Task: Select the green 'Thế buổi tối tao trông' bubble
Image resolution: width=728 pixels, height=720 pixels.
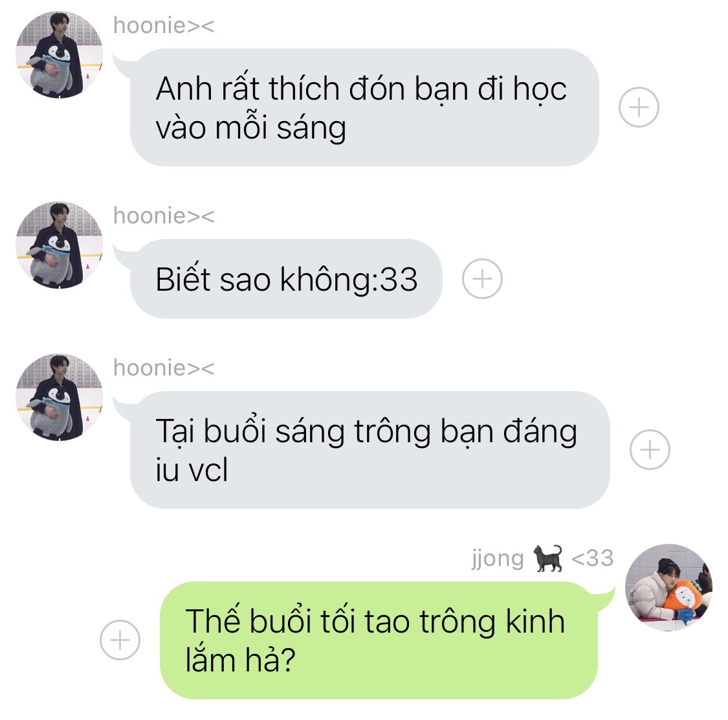Action: (x=379, y=640)
